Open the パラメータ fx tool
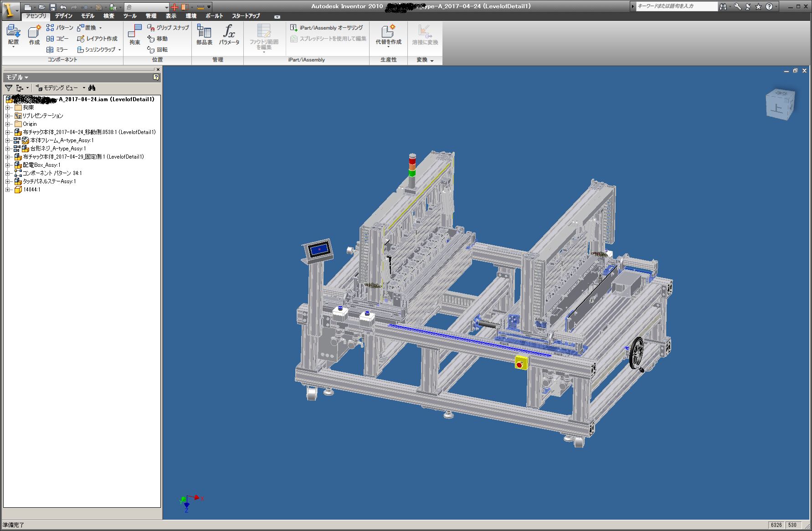812x531 pixels. pos(229,34)
